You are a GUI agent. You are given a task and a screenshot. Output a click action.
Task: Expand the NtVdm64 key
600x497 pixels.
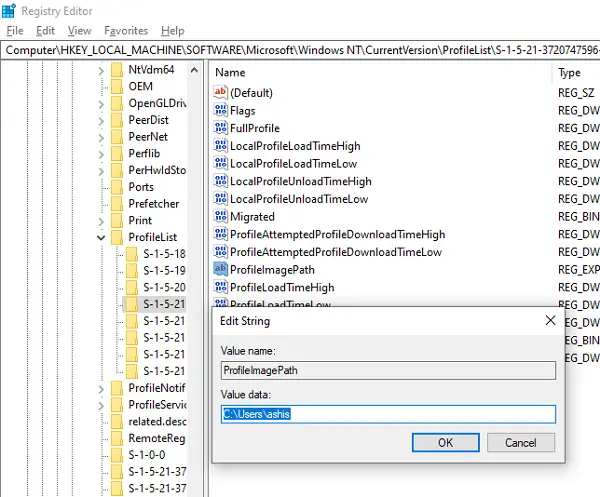(x=101, y=71)
